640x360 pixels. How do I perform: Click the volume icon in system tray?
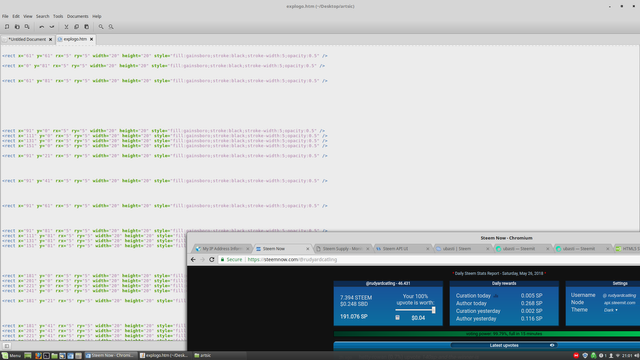(637, 356)
